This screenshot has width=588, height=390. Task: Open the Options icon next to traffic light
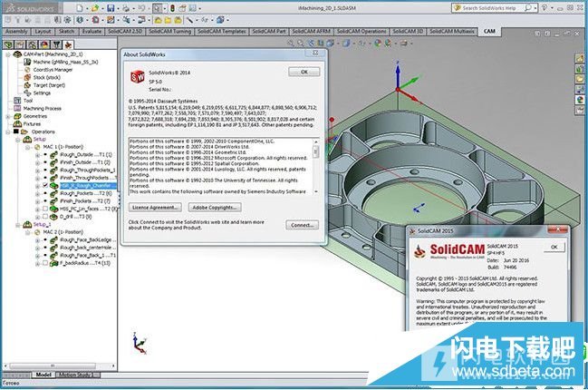182,7
